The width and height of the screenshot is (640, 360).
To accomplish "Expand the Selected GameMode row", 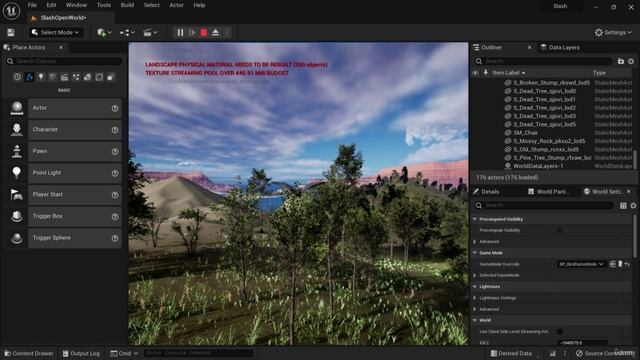I will [475, 275].
